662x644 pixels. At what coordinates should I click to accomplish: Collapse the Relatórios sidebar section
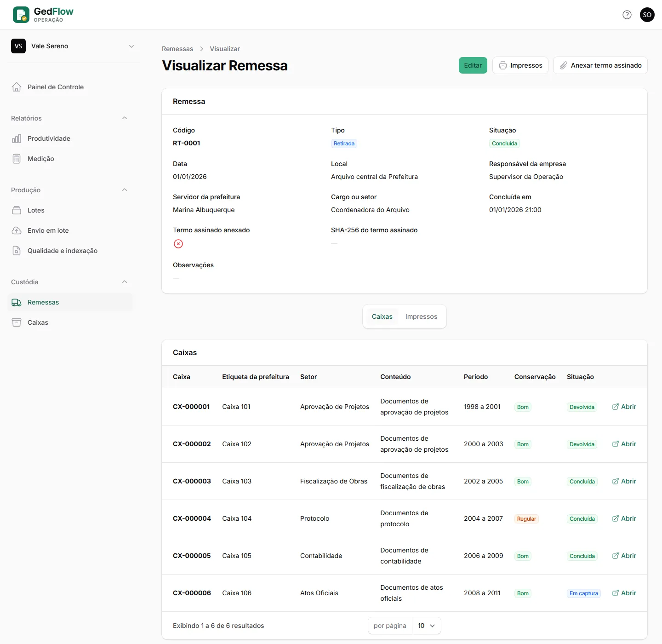(x=125, y=118)
